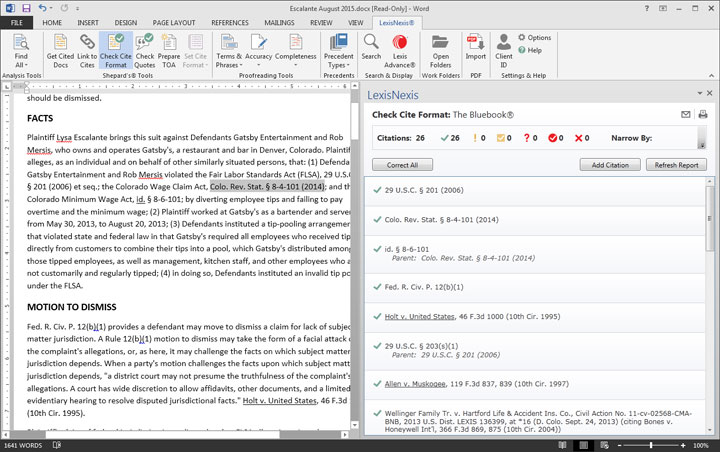The image size is (720, 452).
Task: Toggle ribbon display options
Action: click(663, 8)
